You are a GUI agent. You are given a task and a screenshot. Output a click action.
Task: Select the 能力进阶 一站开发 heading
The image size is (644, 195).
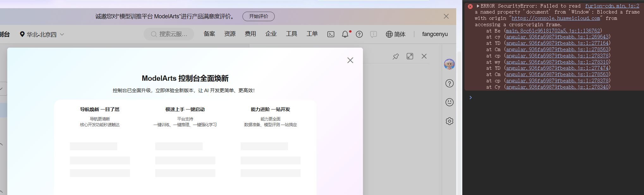pyautogui.click(x=270, y=109)
